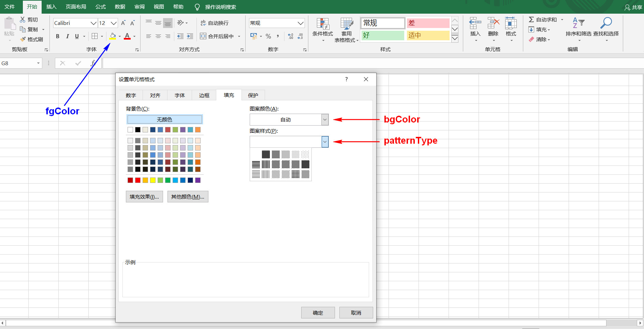Click the Merge and Center (合并后居中) icon

203,36
